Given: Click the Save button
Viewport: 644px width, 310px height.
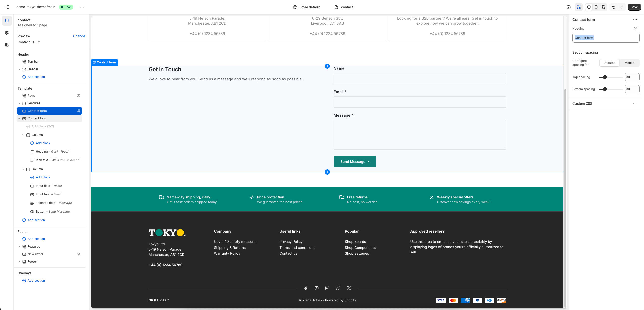Looking at the screenshot, I should tap(634, 7).
